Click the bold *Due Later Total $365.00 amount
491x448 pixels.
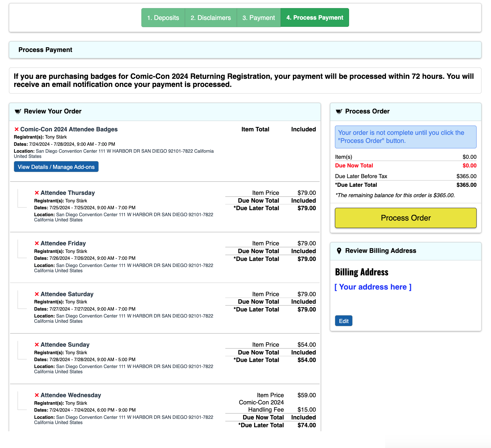(466, 185)
